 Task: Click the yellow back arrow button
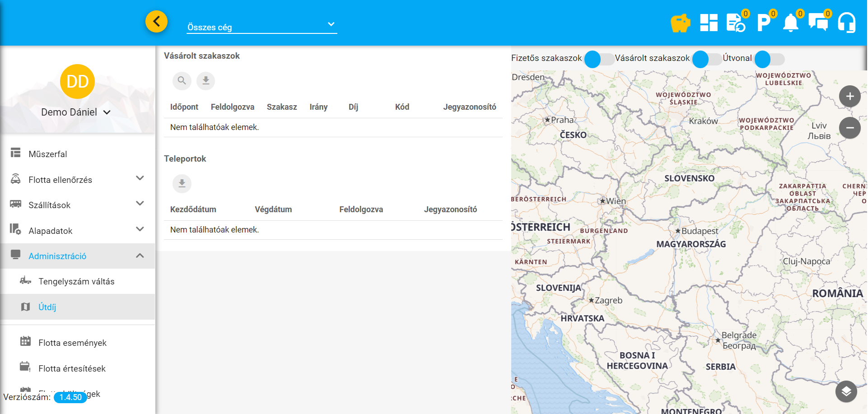(156, 21)
